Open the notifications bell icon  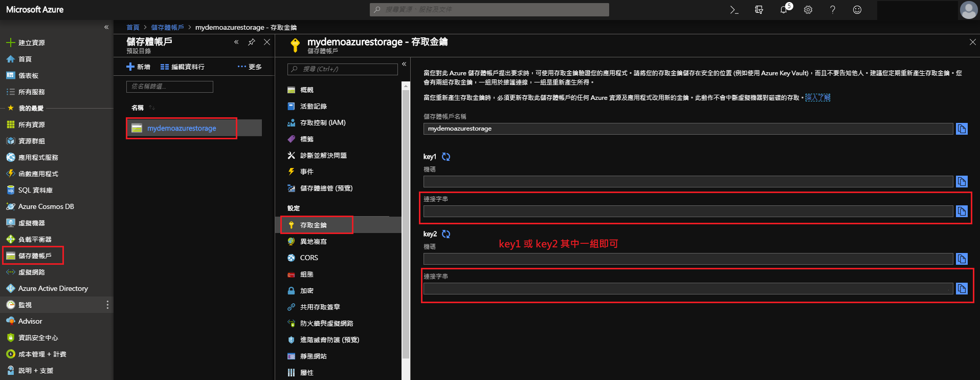click(x=784, y=10)
